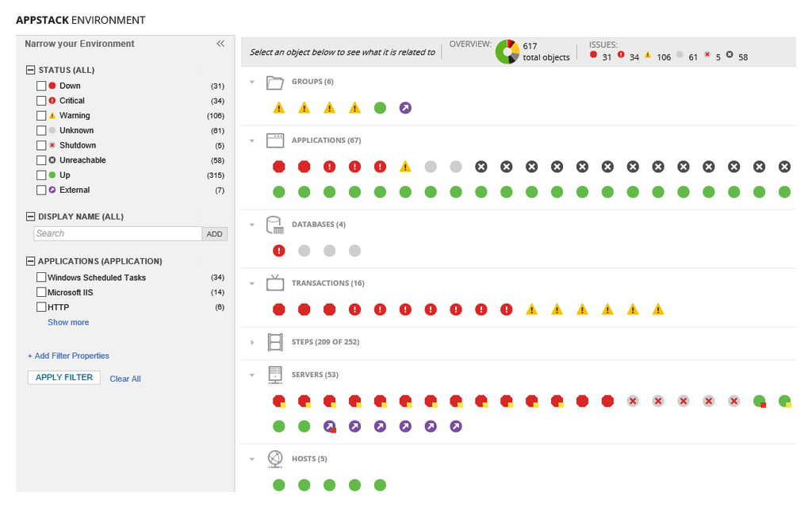Click the purple External arrow icon under GROUPS
This screenshot has width=812, height=508.
[x=405, y=107]
